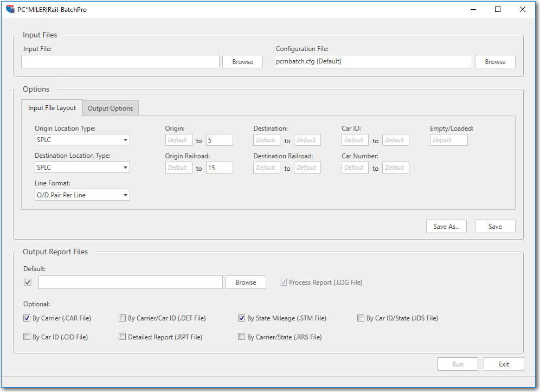
Task: Click the Car ID start position field
Action: [x=355, y=140]
